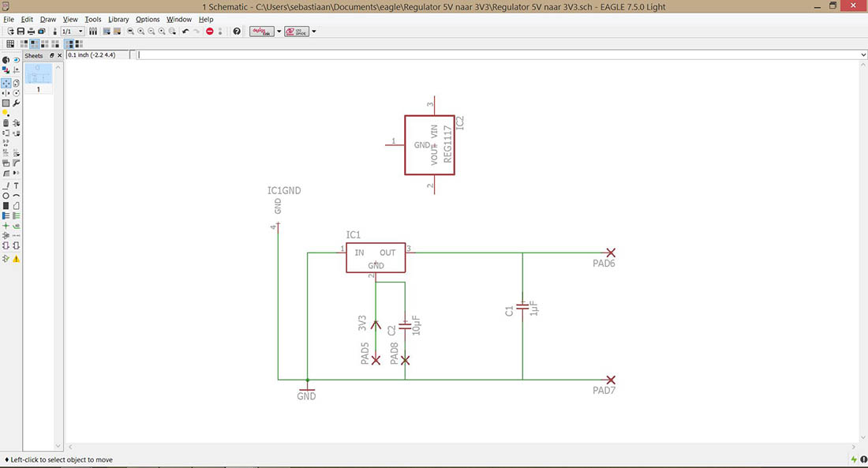
Task: Undock the Sheets panel
Action: tap(52, 55)
